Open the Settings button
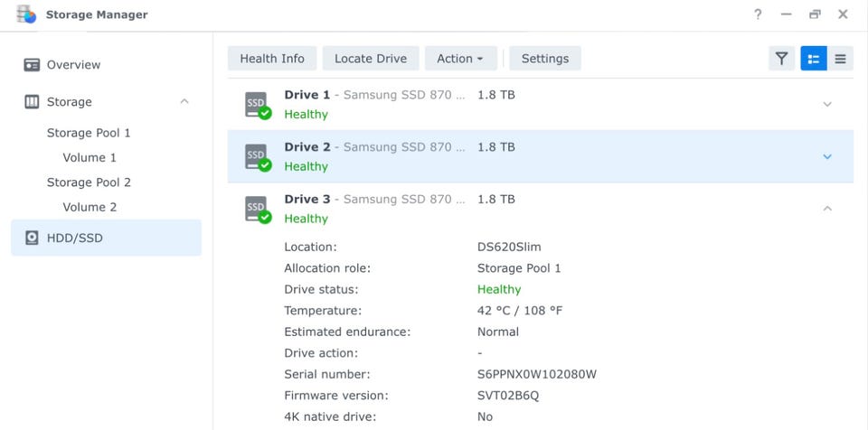Screen dimensions: 868x430 (544, 59)
